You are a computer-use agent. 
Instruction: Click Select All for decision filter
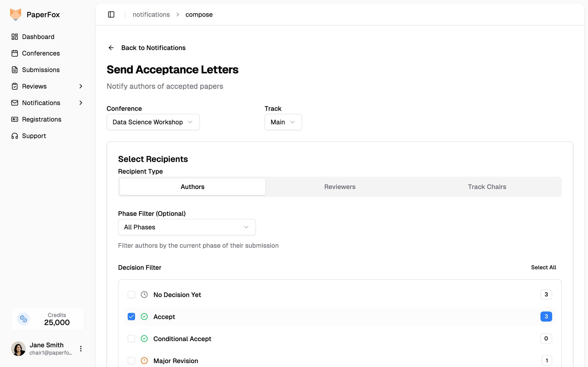(x=543, y=267)
